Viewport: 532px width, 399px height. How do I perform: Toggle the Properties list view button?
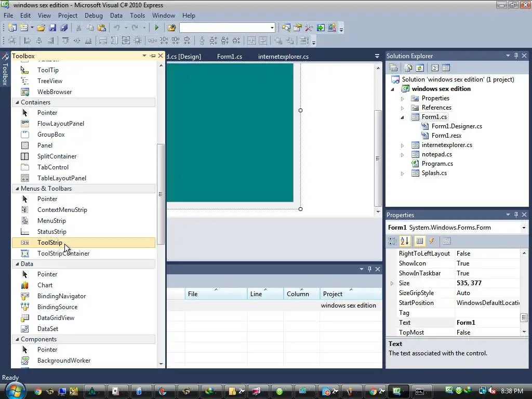[x=420, y=241]
